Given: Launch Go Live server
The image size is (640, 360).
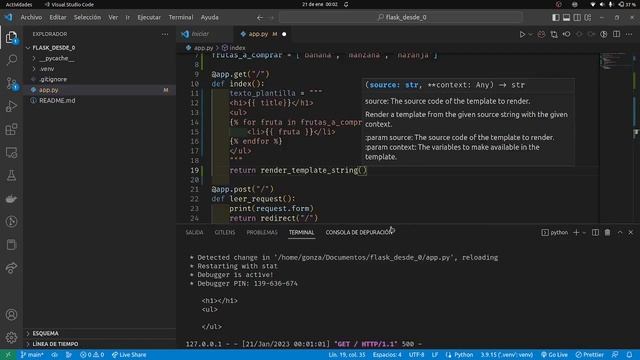Looking at the screenshot, I should [x=554, y=355].
